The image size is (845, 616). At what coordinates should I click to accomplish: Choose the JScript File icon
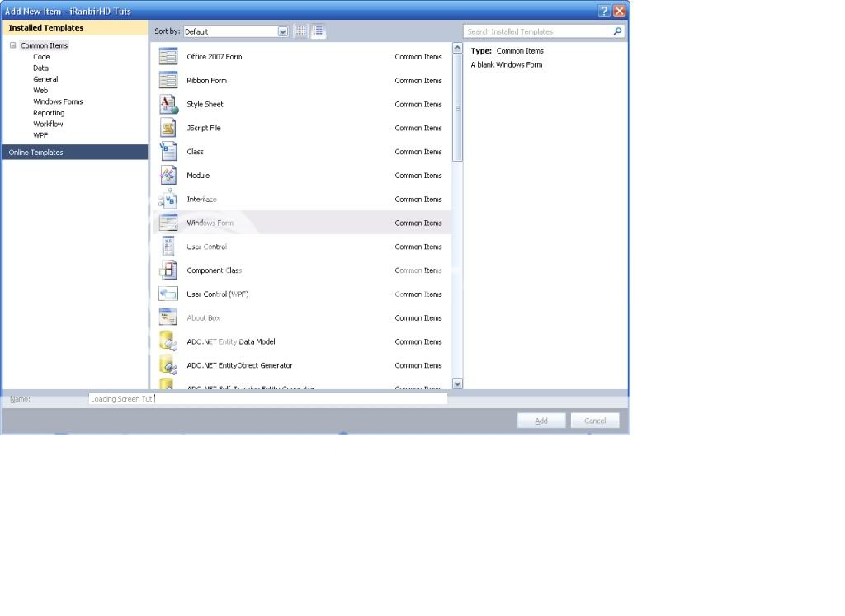(168, 128)
